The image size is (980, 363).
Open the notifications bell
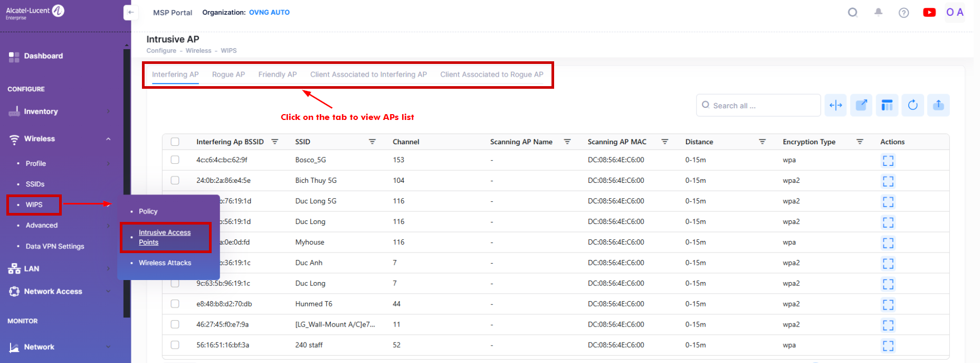coord(878,12)
